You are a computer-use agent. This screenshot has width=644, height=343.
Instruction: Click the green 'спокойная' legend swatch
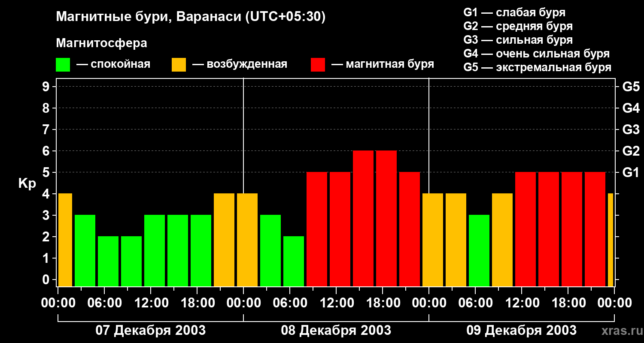coord(63,65)
